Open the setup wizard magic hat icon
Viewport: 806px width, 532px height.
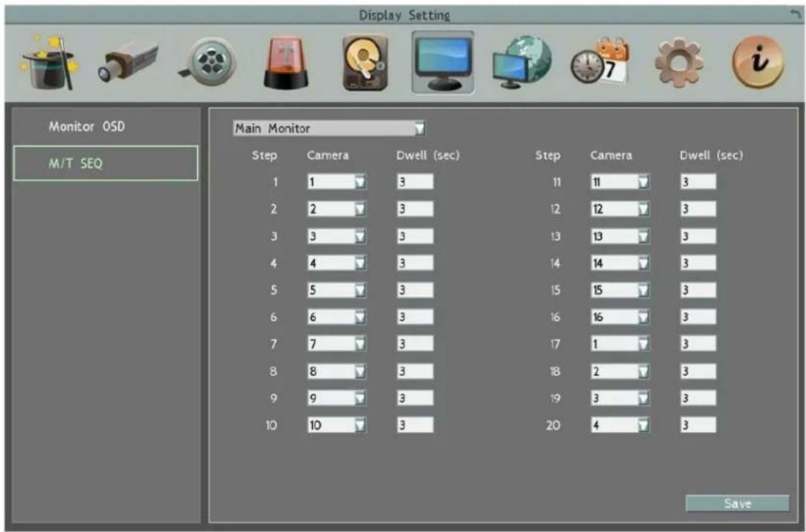(x=49, y=63)
